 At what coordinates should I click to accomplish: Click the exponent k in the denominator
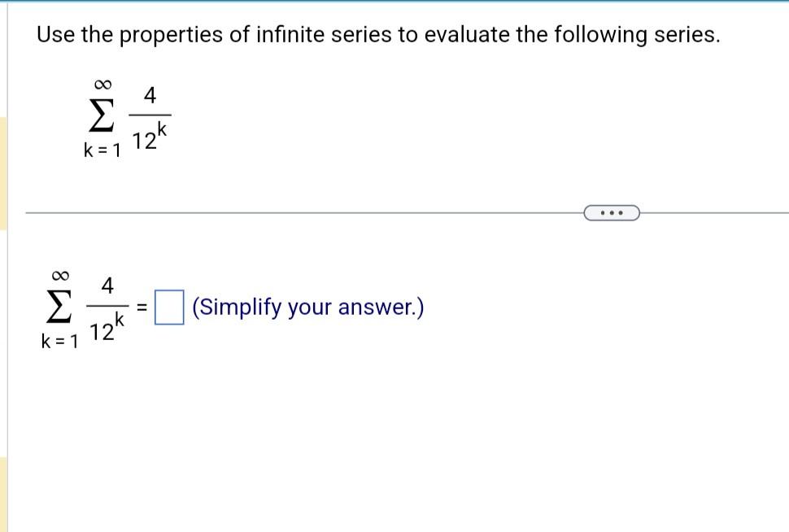pos(163,128)
